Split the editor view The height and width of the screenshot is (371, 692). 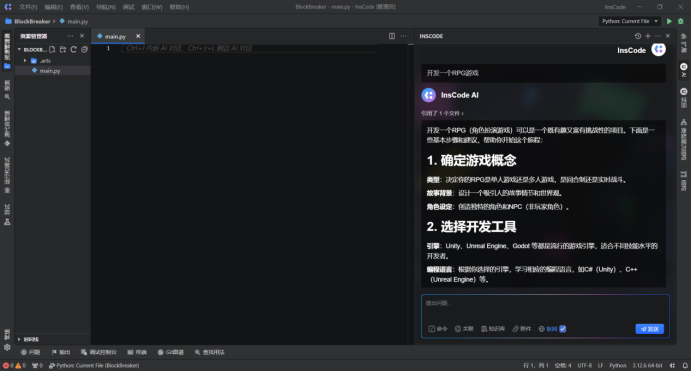coord(392,36)
